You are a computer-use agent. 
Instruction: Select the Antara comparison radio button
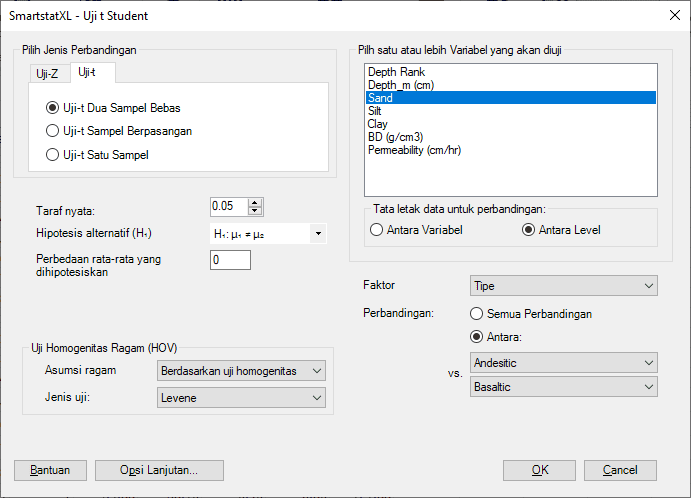[x=477, y=337]
